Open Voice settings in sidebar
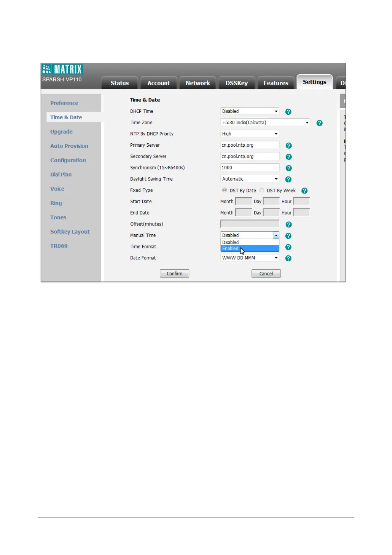 pyautogui.click(x=57, y=189)
